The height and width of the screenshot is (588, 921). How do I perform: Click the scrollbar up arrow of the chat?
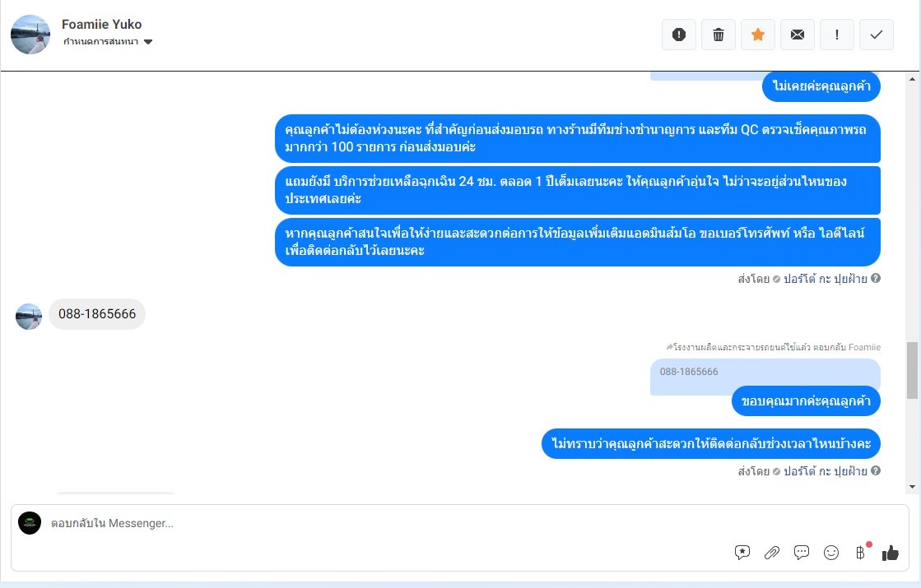(x=912, y=79)
